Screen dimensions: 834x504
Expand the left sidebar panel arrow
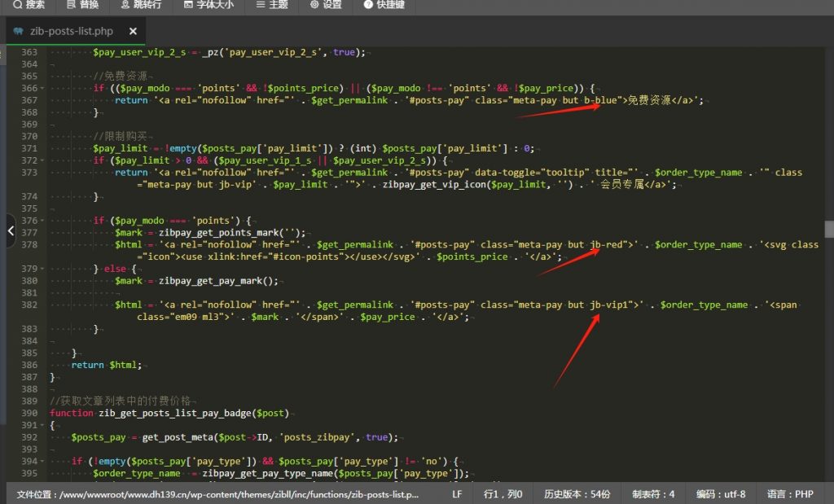(x=10, y=231)
